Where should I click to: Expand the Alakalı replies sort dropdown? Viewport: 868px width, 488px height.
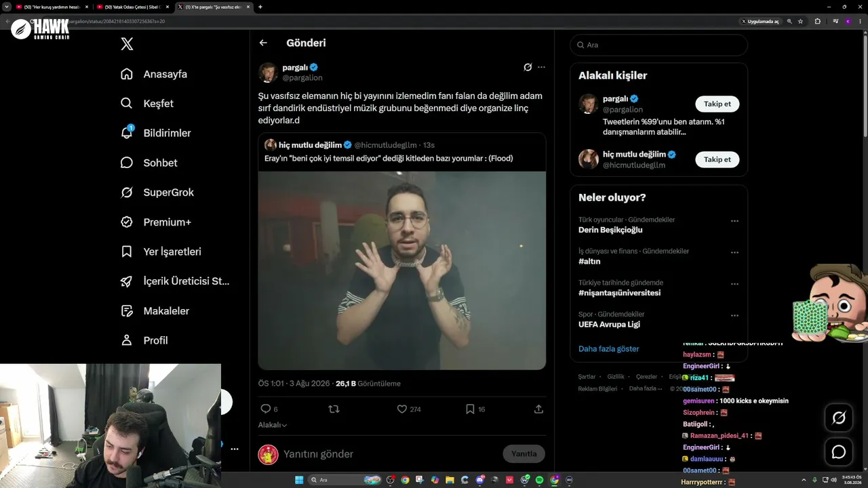tap(273, 425)
